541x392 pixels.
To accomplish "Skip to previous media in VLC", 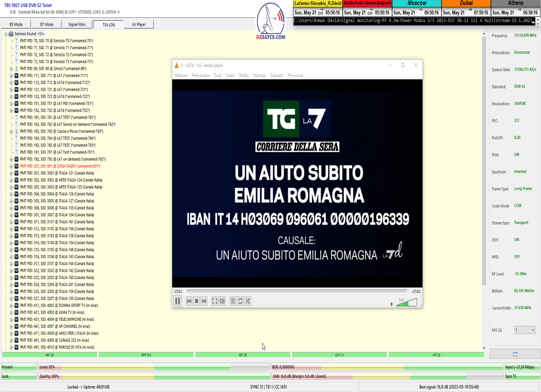I will pos(189,301).
